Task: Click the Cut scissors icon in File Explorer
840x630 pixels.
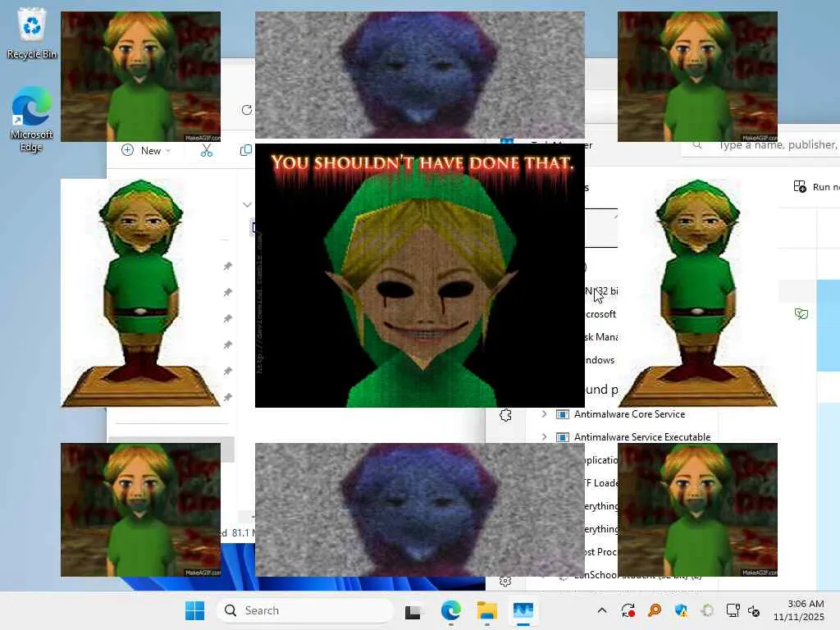Action: [x=206, y=151]
